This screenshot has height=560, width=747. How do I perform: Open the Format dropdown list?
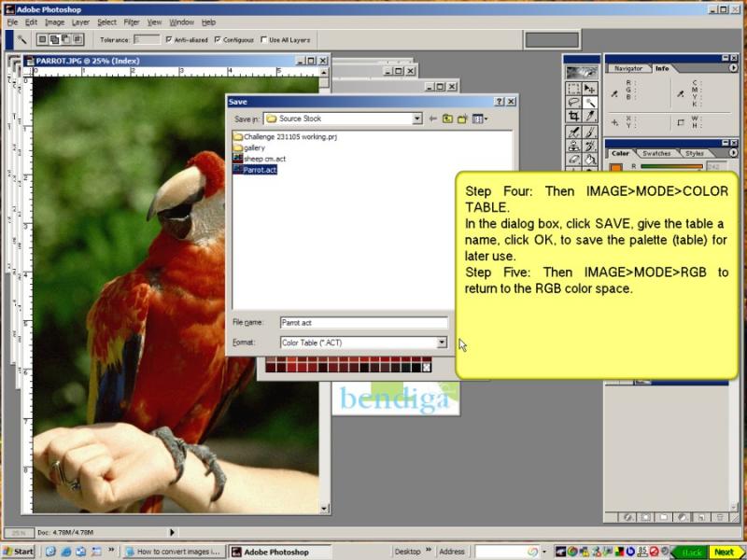[442, 343]
